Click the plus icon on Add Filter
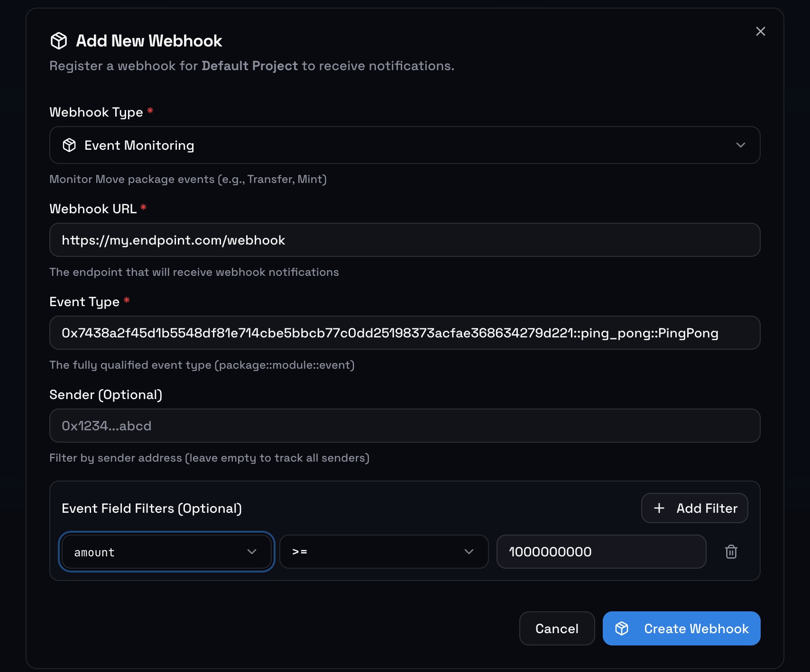Image resolution: width=810 pixels, height=672 pixels. (x=659, y=508)
